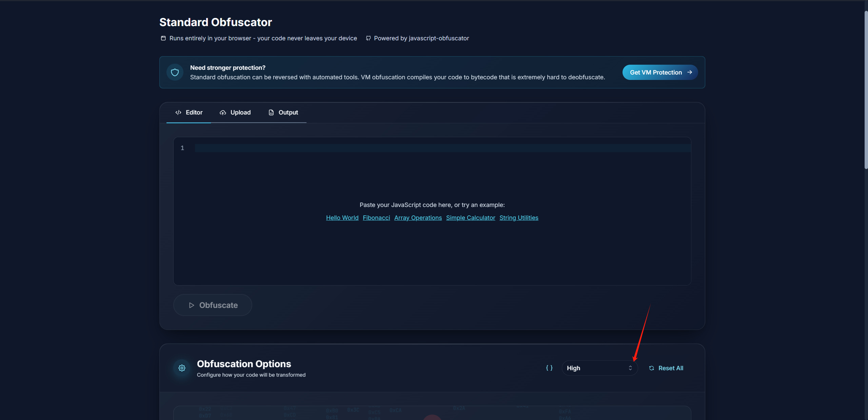This screenshot has width=868, height=420.
Task: Click the shield icon in protection banner
Action: pos(175,72)
